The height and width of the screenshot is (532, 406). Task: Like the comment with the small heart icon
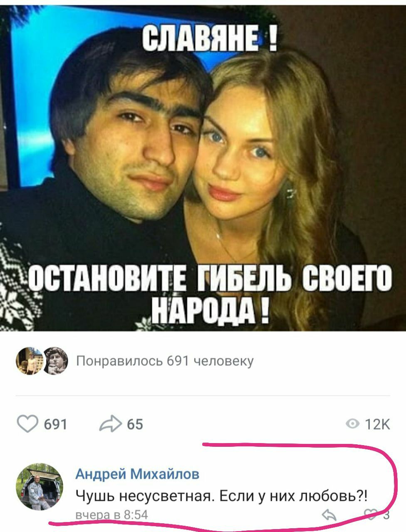tap(371, 515)
